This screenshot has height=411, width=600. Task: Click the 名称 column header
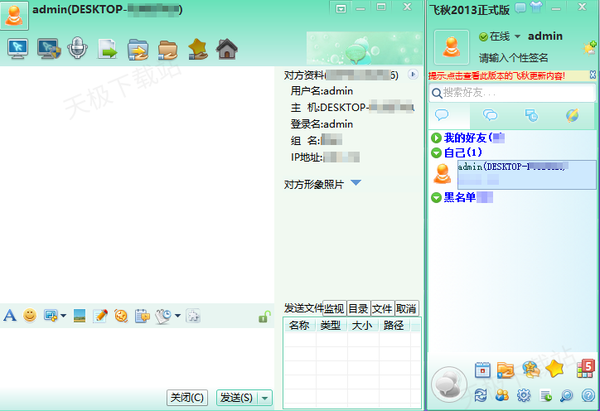[x=299, y=326]
